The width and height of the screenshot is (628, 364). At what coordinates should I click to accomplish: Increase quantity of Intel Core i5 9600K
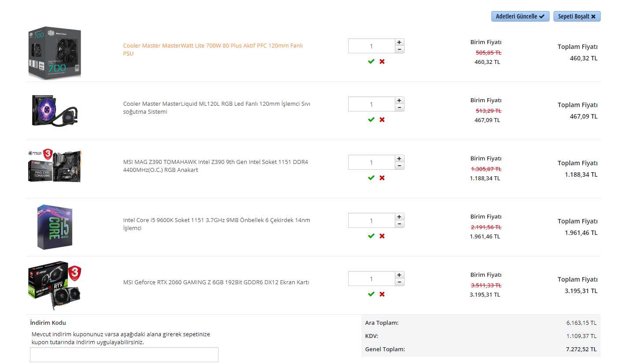click(x=399, y=217)
